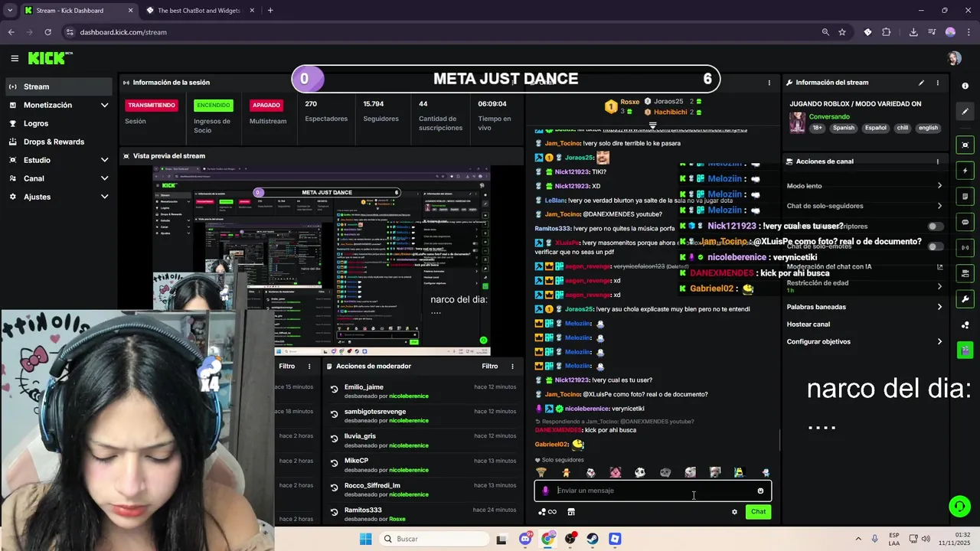Send message with green Chat button
980x551 pixels.
758,512
